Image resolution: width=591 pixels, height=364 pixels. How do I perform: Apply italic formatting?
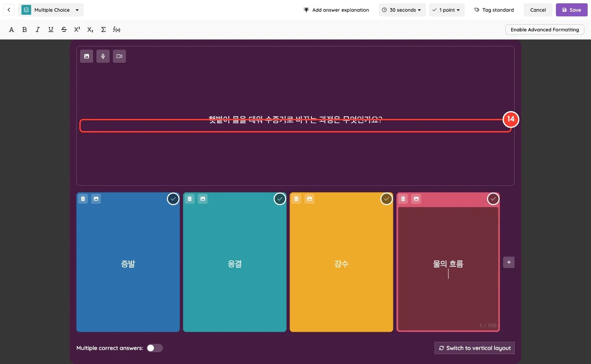(x=38, y=30)
